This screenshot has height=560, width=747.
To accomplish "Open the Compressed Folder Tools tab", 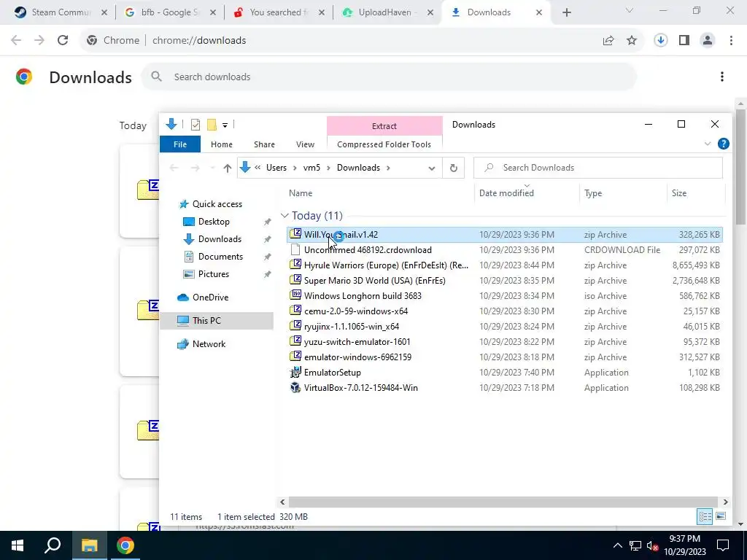I will pos(384,144).
